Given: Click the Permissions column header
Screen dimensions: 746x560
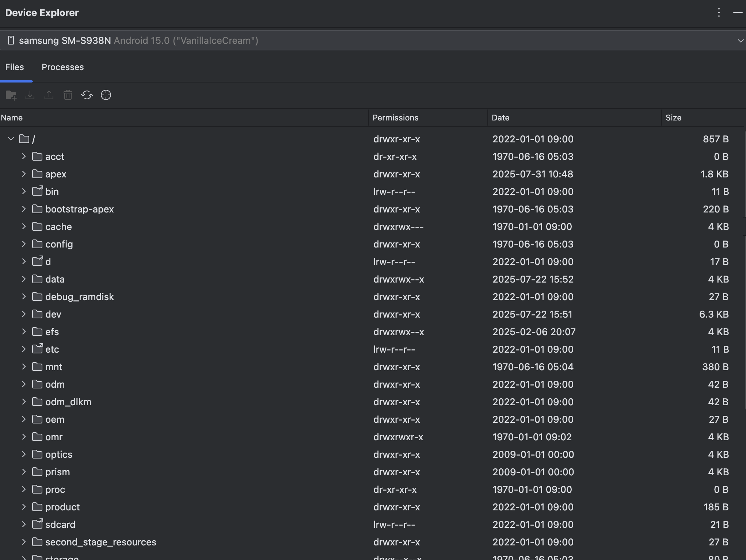Looking at the screenshot, I should pyautogui.click(x=395, y=118).
